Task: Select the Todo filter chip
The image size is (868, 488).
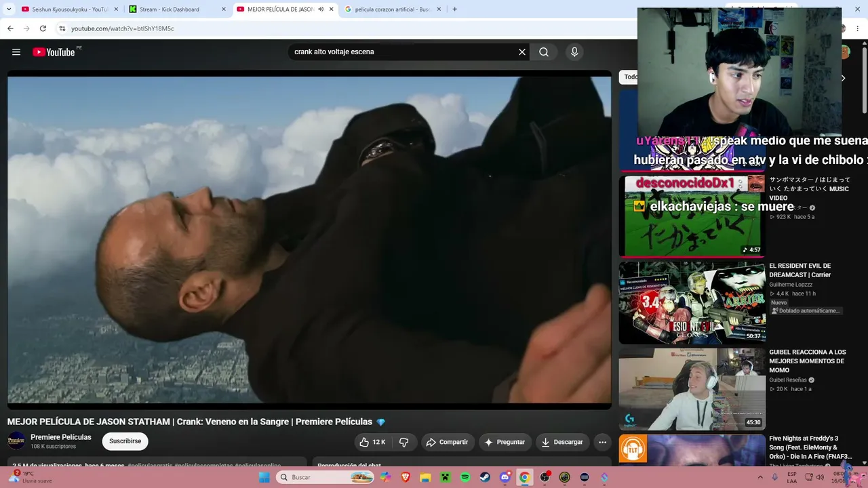Action: 630,77
